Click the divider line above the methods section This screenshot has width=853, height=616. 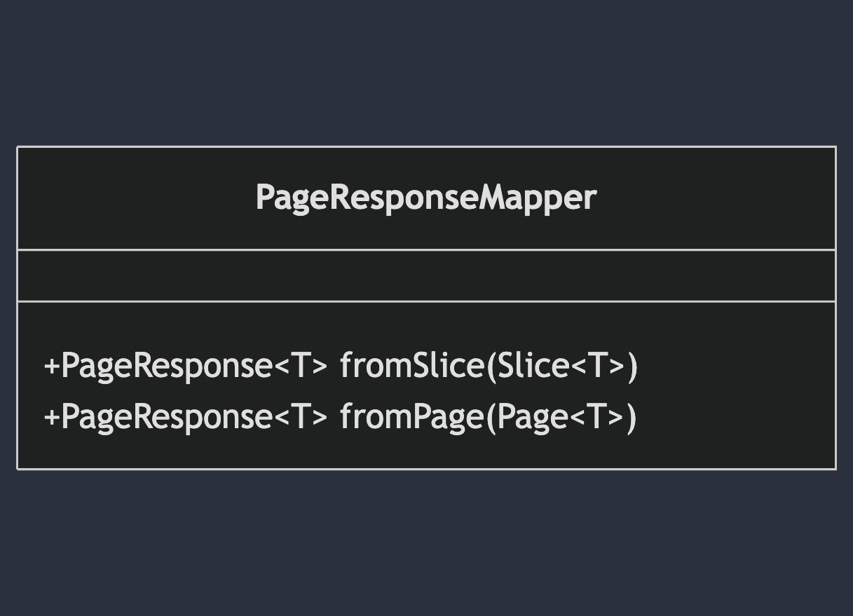pos(425,301)
